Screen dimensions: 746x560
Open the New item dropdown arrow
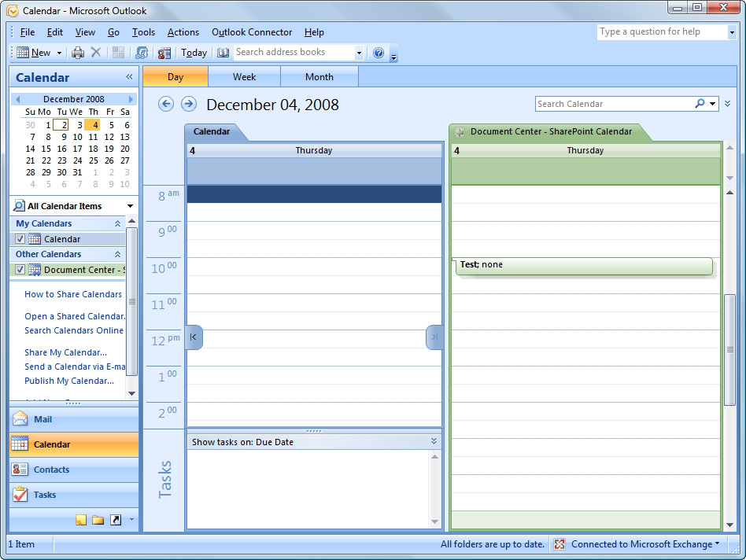click(x=59, y=53)
